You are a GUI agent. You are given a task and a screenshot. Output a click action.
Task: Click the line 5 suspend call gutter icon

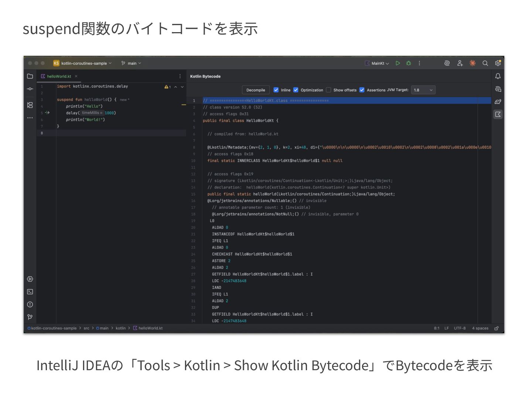(47, 113)
